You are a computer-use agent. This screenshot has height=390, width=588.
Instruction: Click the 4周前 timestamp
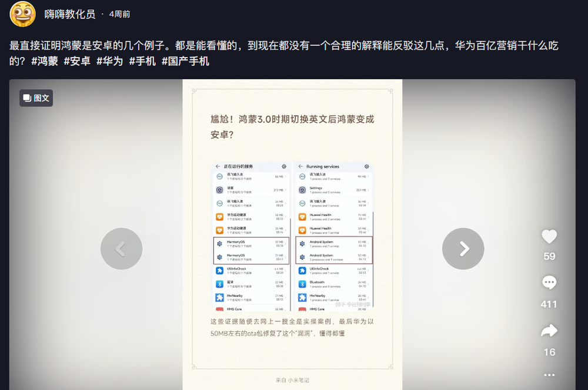[x=119, y=14]
